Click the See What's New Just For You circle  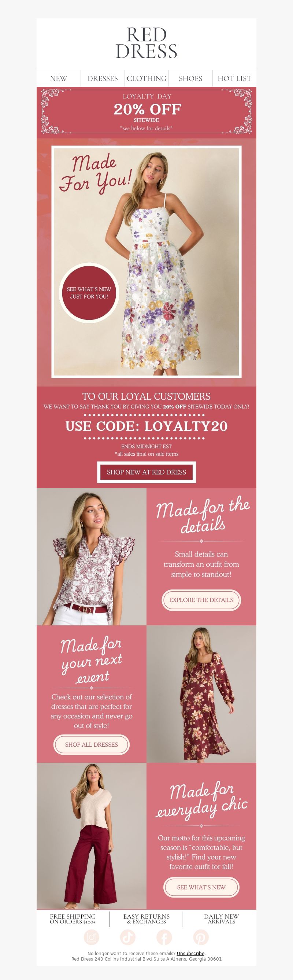[x=89, y=293]
